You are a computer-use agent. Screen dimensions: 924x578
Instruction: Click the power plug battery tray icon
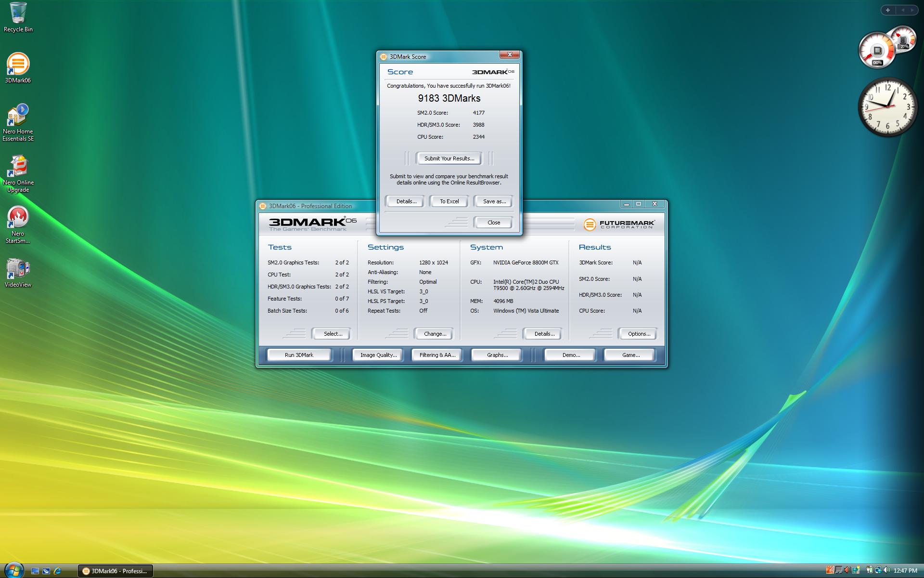tap(870, 570)
